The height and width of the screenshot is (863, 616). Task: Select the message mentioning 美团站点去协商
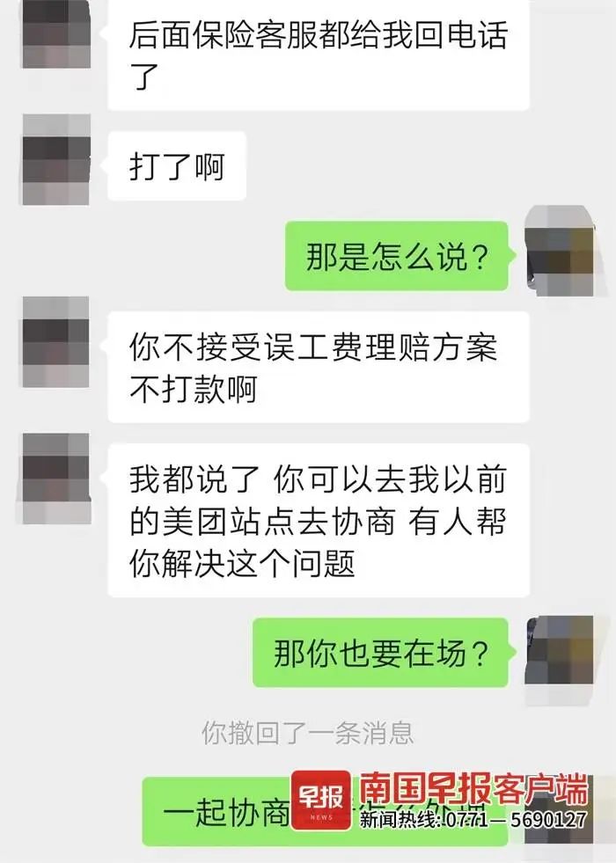tap(319, 520)
